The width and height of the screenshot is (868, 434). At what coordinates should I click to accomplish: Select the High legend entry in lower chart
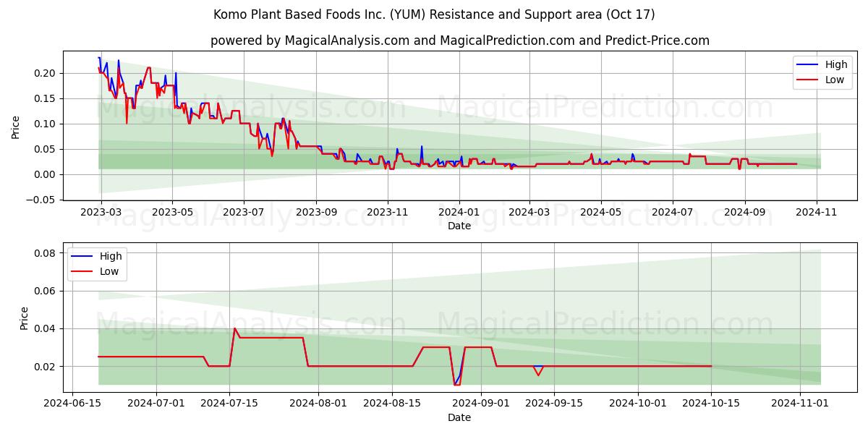click(x=98, y=256)
